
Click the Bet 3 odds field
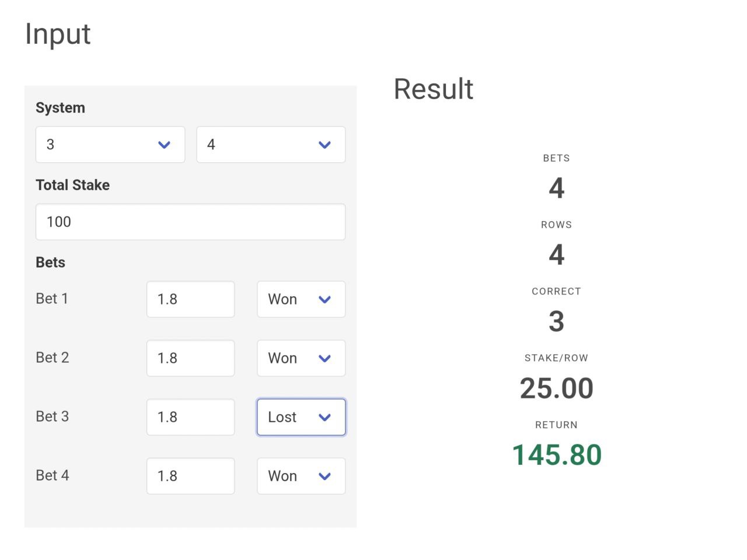(190, 417)
